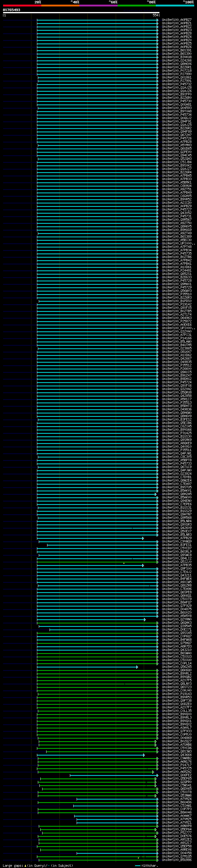This screenshot has width=197, height=868.
Task: Choose the UniRef100_Q2QPR0 label
Action: click(177, 782)
